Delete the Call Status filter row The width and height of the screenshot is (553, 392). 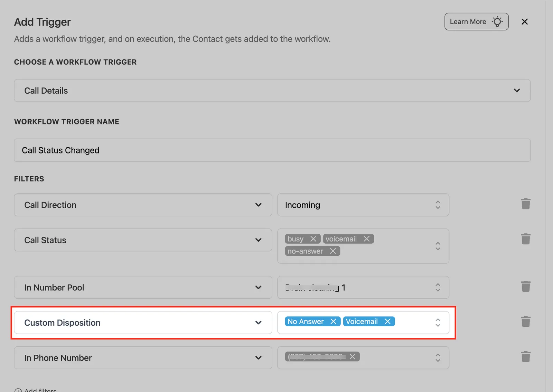526,239
